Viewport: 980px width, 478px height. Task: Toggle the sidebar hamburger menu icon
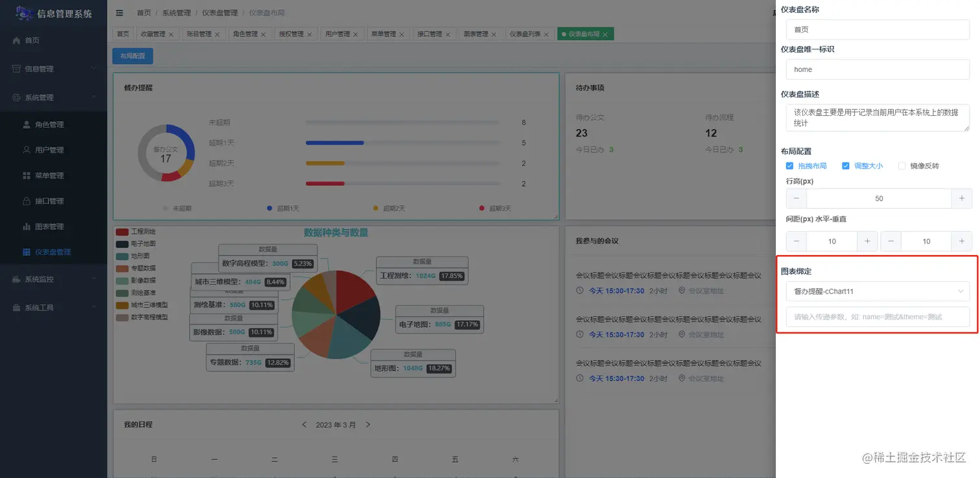coord(119,13)
